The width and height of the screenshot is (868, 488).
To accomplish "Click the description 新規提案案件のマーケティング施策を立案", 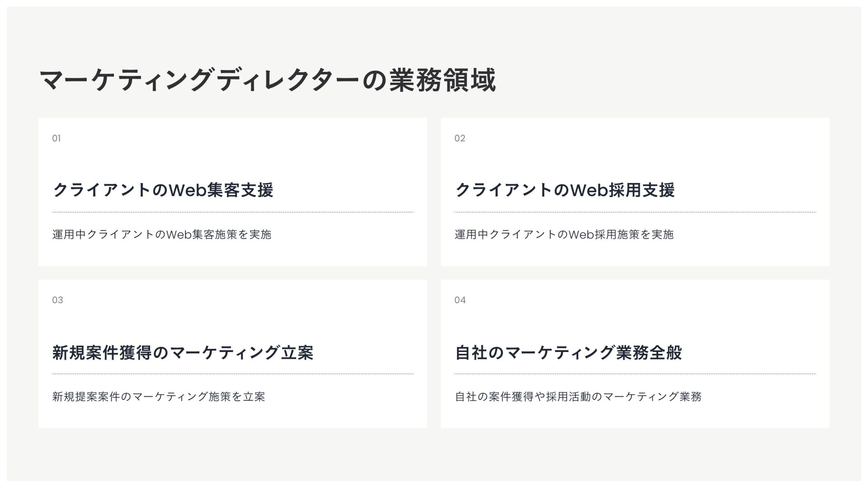I will coord(159,397).
